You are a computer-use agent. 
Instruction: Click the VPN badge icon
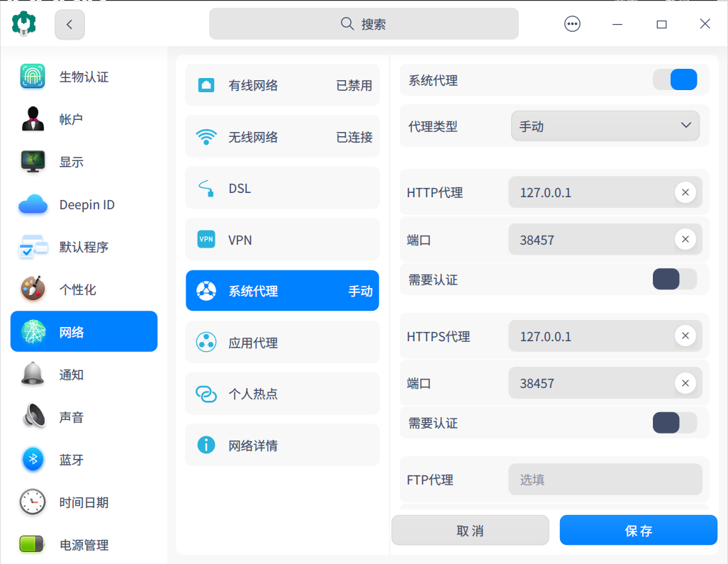[x=206, y=239]
